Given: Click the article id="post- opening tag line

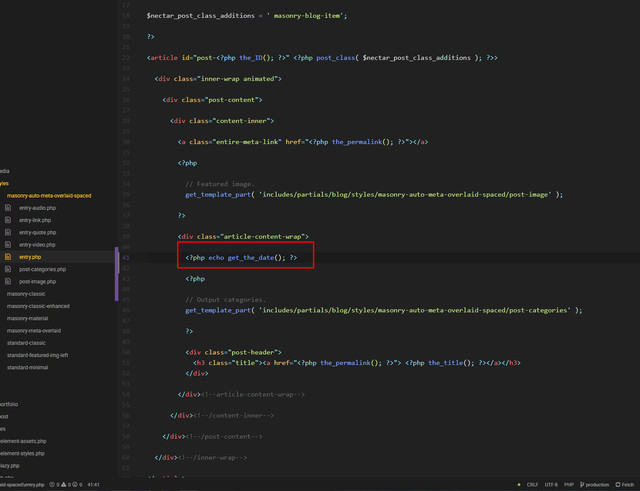Looking at the screenshot, I should (x=322, y=58).
